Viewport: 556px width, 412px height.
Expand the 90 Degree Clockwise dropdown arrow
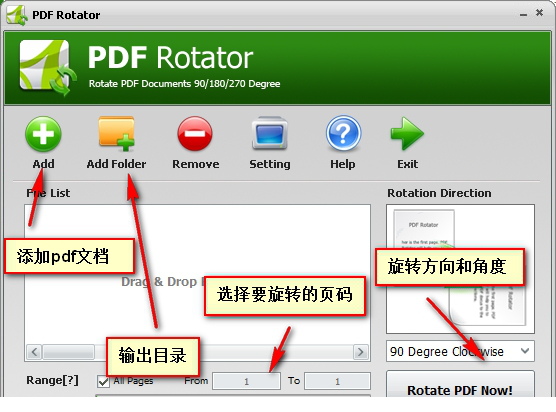pyautogui.click(x=525, y=351)
